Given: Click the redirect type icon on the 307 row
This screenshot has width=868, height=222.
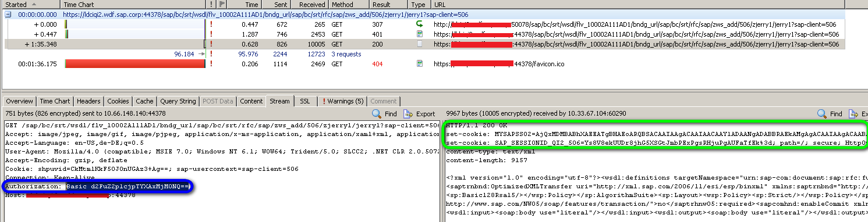Looking at the screenshot, I should [x=419, y=24].
